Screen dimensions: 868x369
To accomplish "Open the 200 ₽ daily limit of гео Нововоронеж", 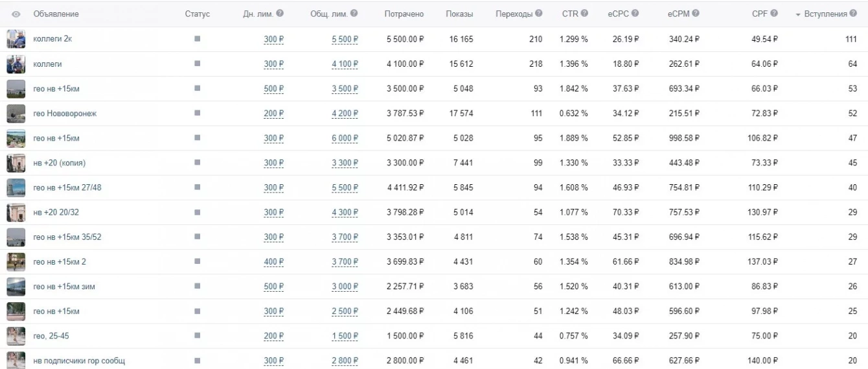I will (x=273, y=113).
